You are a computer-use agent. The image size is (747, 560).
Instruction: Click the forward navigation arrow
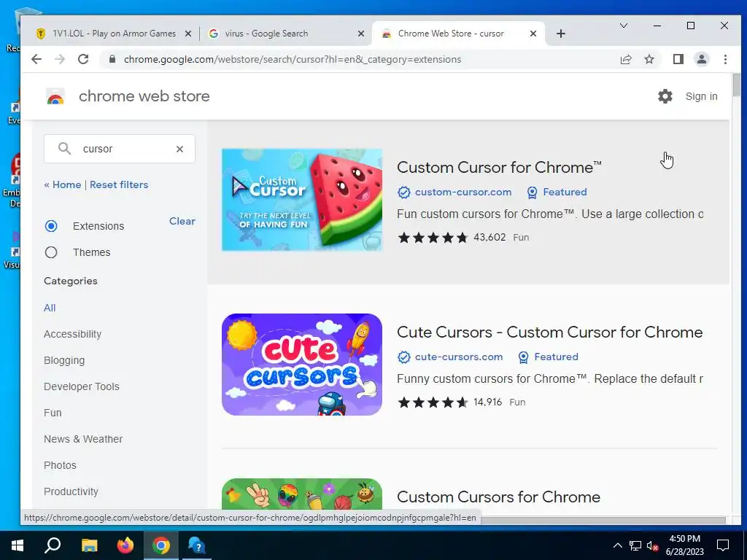click(x=60, y=60)
